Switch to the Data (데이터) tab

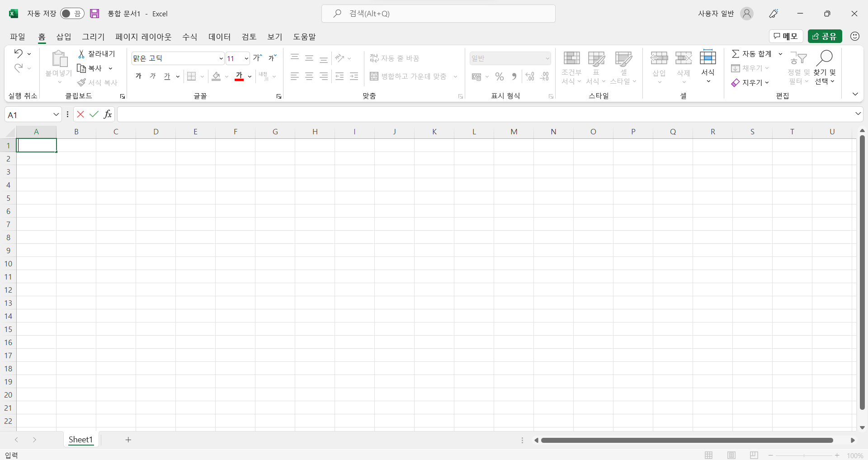[219, 37]
